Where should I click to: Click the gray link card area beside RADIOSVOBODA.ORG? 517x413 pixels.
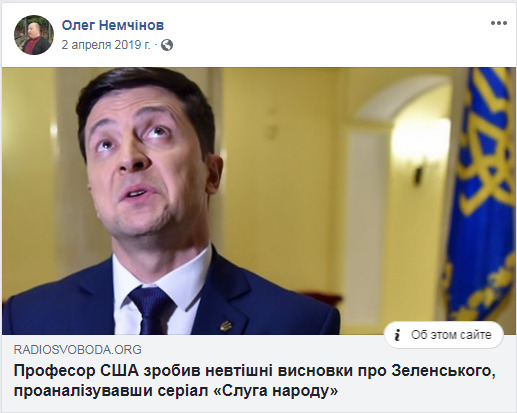(260, 350)
